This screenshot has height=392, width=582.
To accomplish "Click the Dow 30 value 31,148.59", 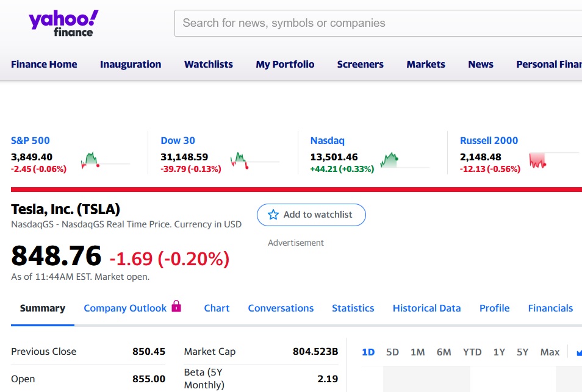I will (184, 157).
